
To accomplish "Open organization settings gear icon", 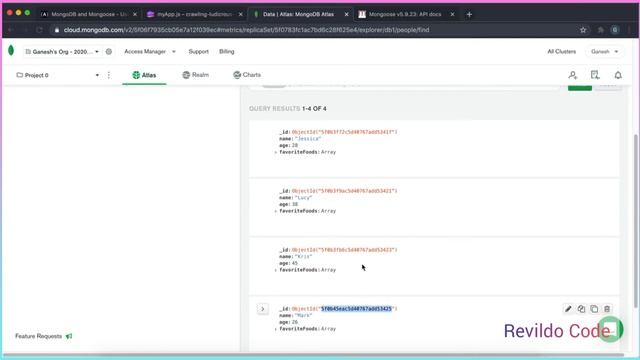I will pos(109,51).
